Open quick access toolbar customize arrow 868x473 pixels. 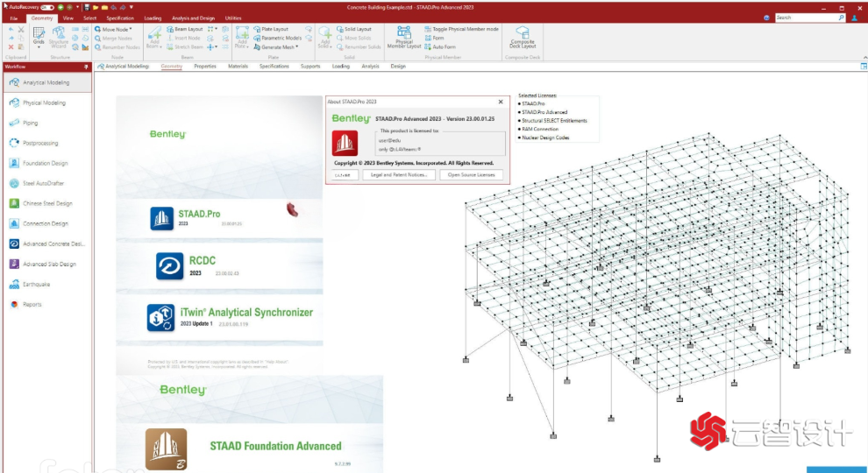[x=132, y=7]
